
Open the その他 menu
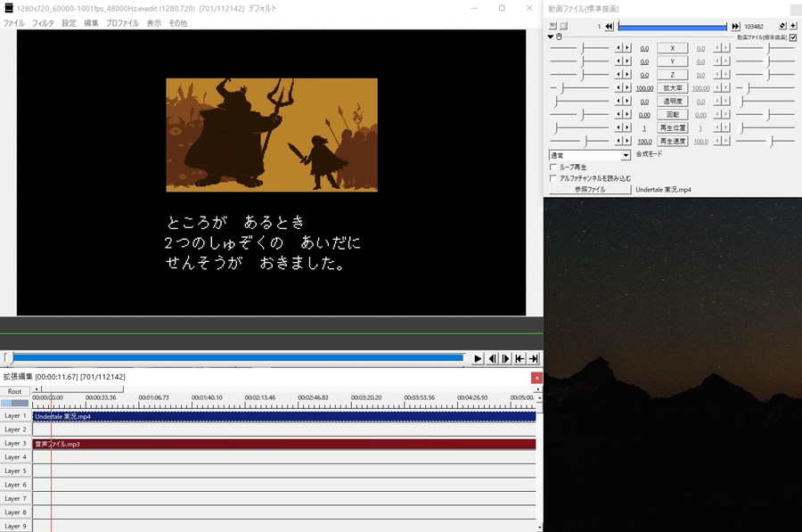pyautogui.click(x=178, y=23)
